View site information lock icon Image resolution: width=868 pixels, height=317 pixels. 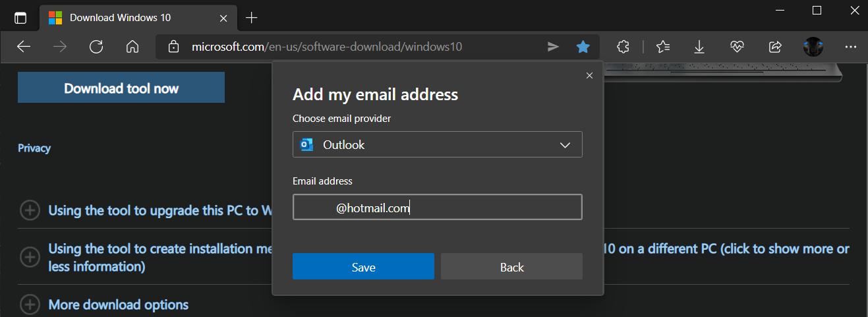174,47
